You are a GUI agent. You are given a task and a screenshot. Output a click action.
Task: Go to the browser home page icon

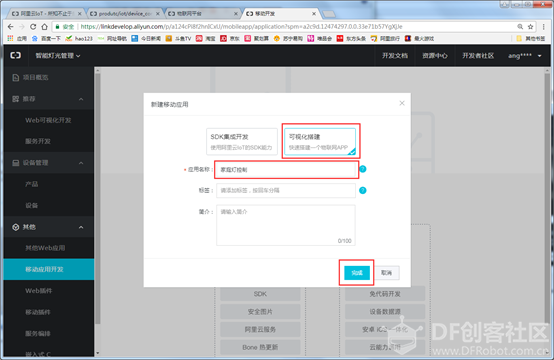(44, 27)
